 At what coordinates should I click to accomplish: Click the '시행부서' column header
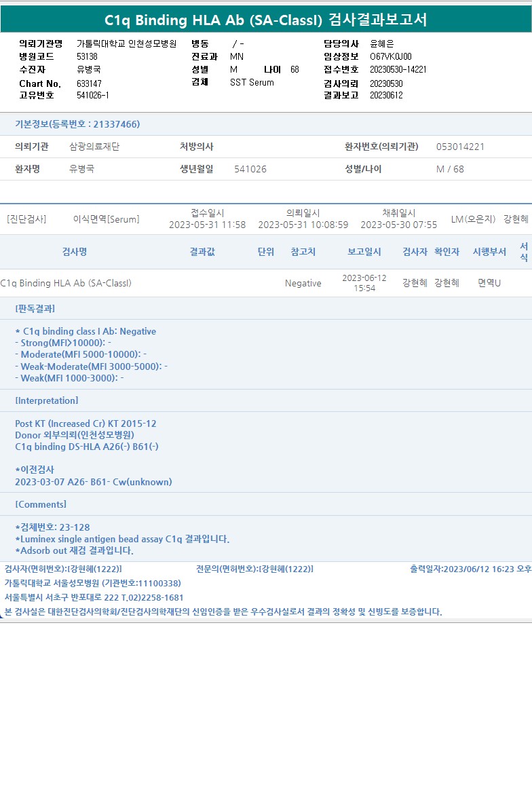(490, 252)
